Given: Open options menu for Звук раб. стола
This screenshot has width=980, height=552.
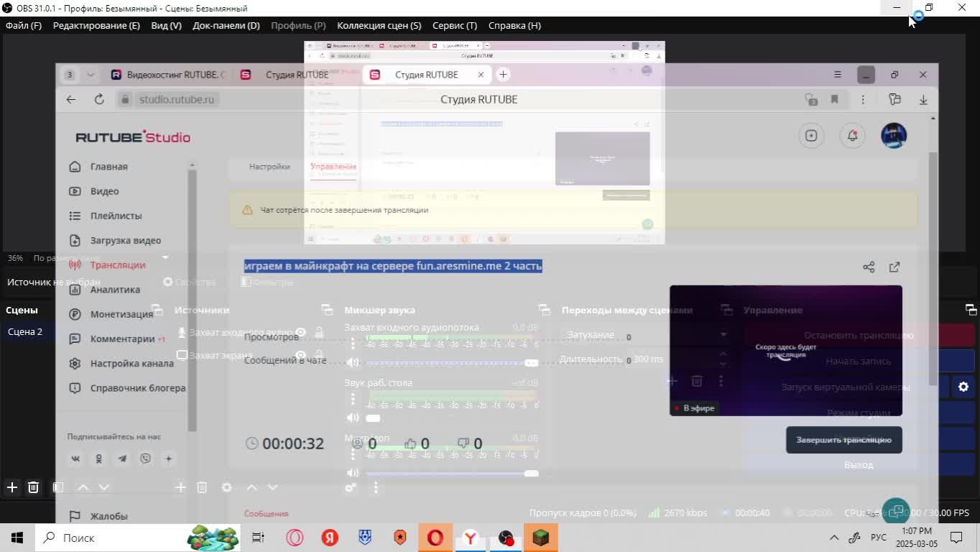Looking at the screenshot, I should 353,400.
